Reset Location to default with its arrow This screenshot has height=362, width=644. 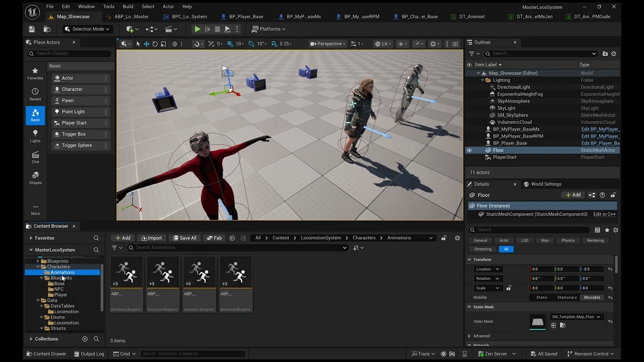(x=610, y=269)
